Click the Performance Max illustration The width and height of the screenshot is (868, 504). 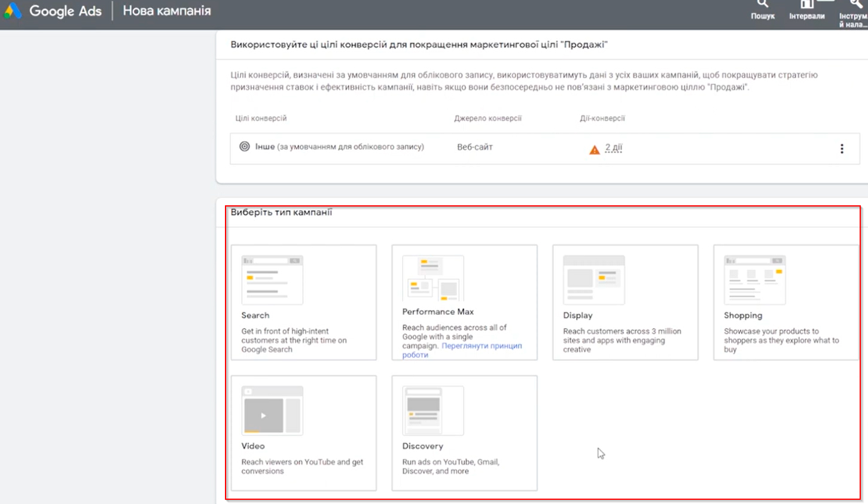pyautogui.click(x=433, y=278)
